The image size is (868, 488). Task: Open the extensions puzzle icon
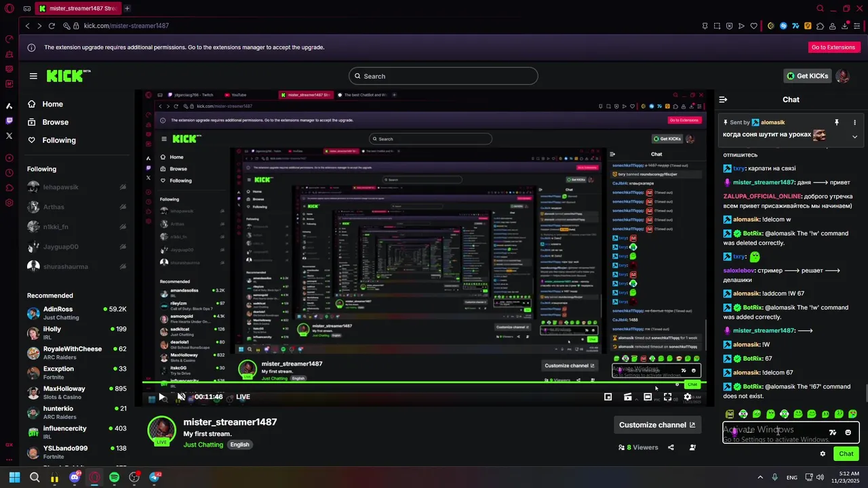click(820, 26)
